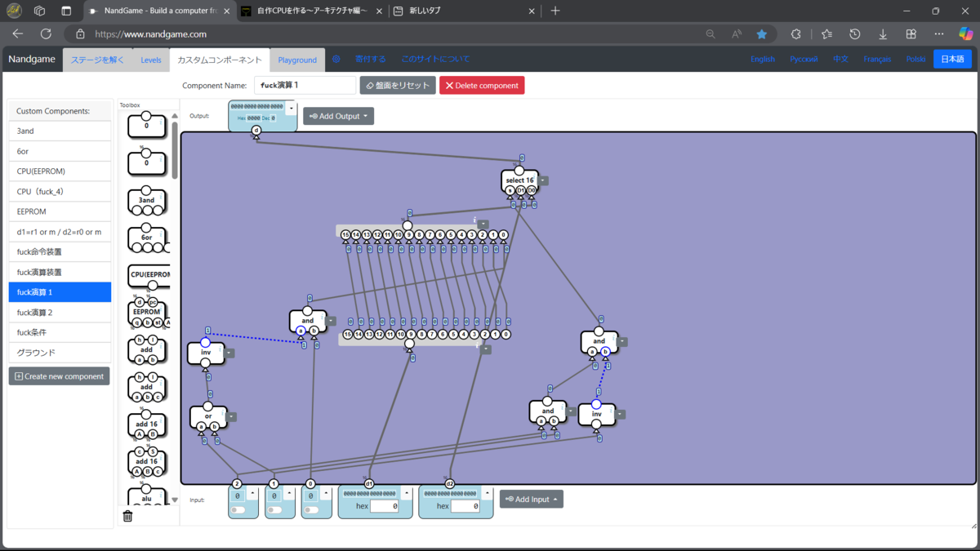Screen dimensions: 980x551
Task: Select CPU(EEPROM) in the Custom Components list
Action: pyautogui.click(x=60, y=171)
